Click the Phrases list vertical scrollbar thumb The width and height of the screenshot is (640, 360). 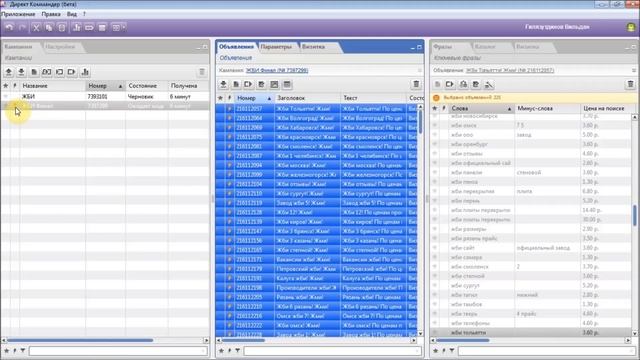tap(635, 215)
